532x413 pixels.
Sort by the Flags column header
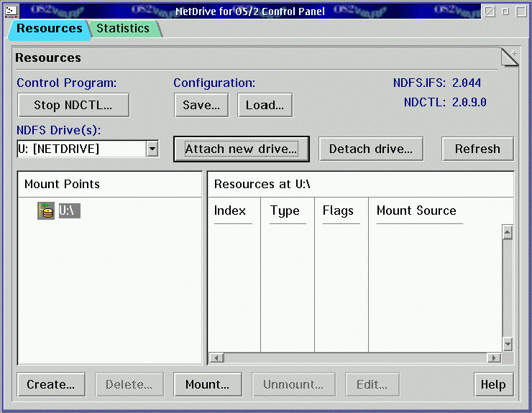click(338, 210)
